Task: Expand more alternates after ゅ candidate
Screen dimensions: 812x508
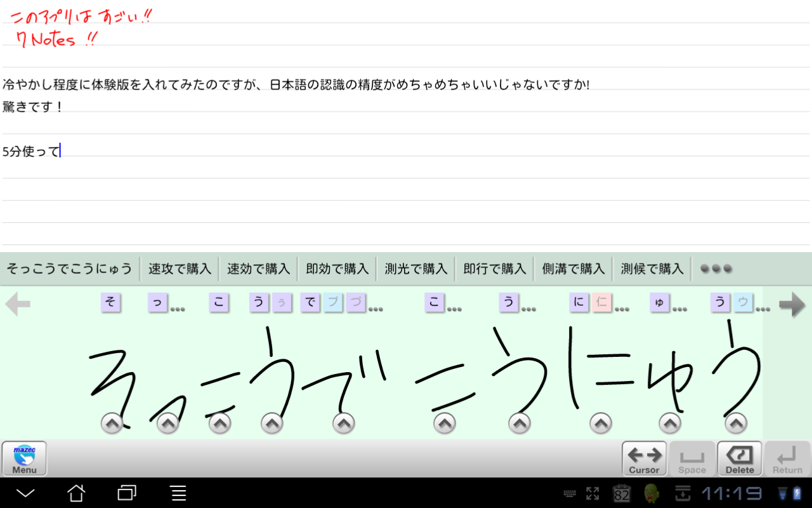Action: pos(679,309)
